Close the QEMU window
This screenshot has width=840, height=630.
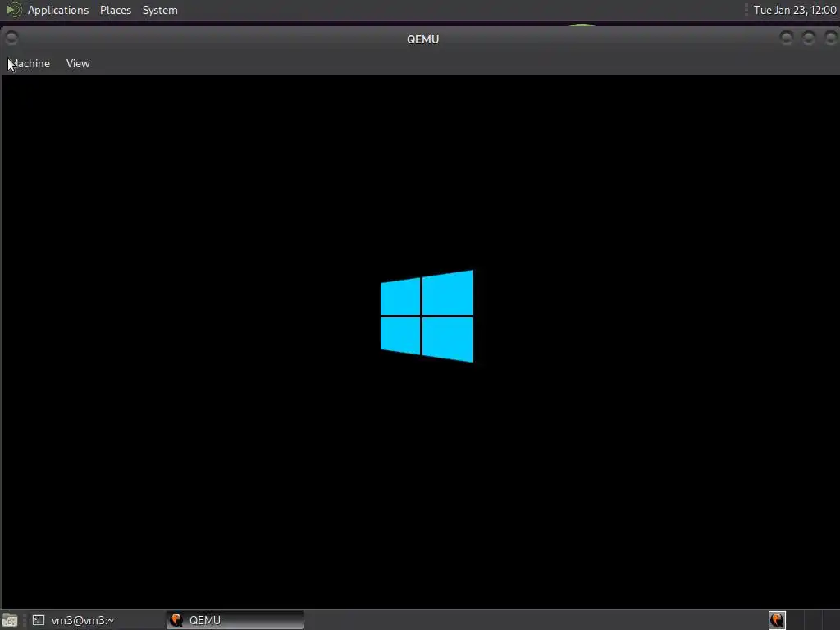coord(830,38)
